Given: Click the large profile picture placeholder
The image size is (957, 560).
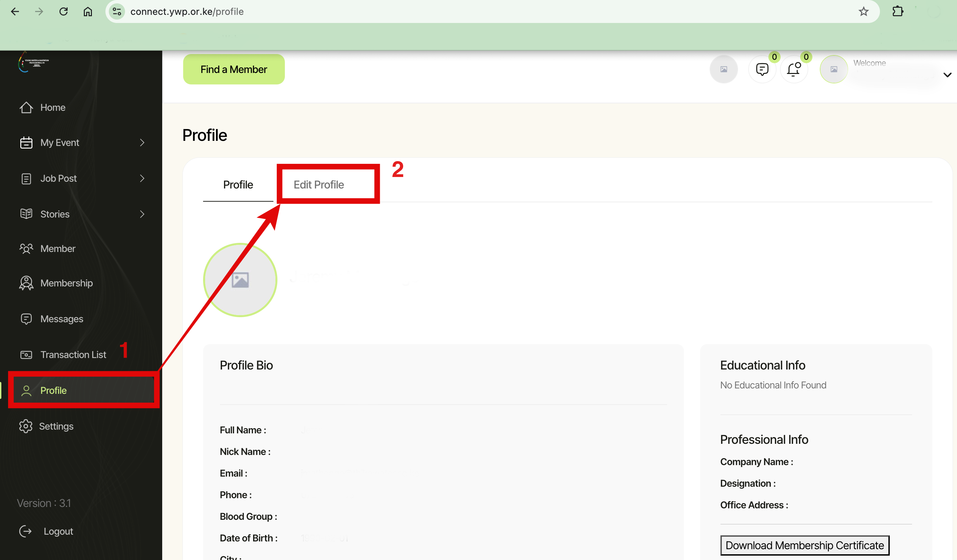Looking at the screenshot, I should [x=240, y=280].
